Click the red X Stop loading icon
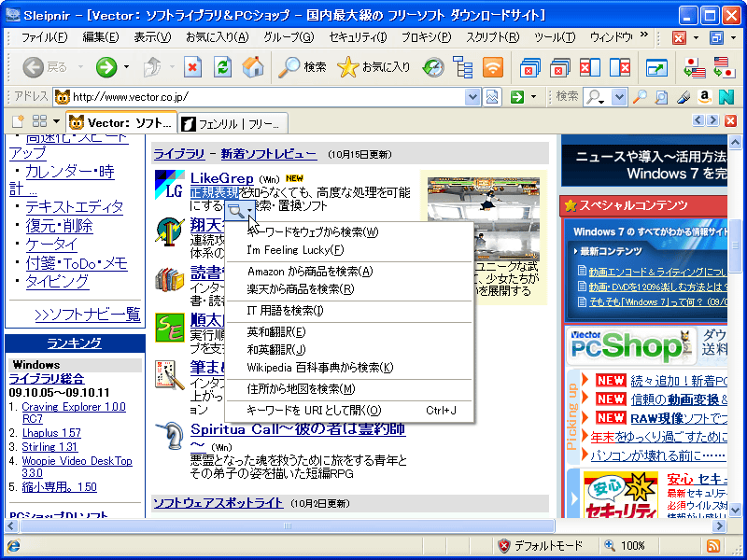This screenshot has width=747, height=560. [192, 67]
